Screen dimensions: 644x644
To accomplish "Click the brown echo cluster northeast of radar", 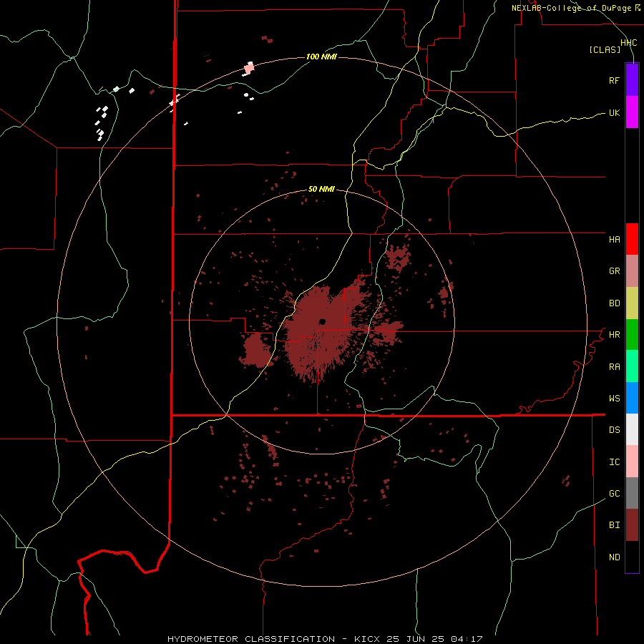I will coord(398,258).
